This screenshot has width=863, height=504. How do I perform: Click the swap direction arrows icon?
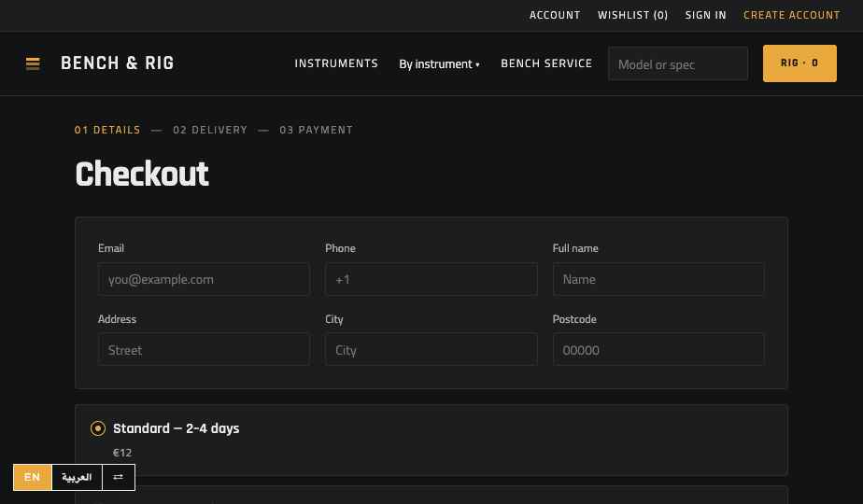[x=119, y=477]
